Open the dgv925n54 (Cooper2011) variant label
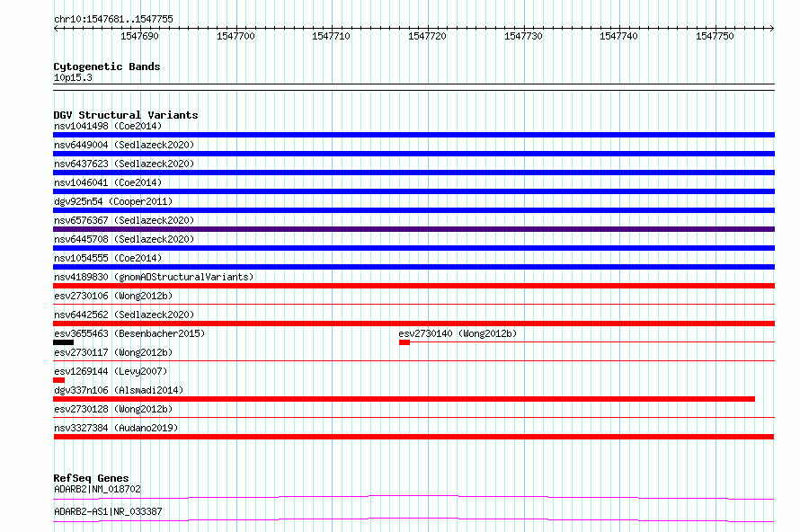Screen dimensions: 800x532 113,201
